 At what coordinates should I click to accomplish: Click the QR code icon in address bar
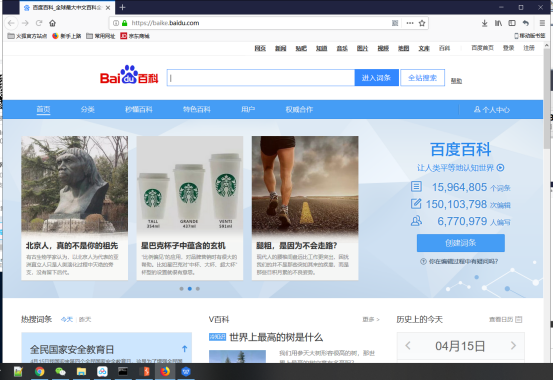(x=395, y=23)
